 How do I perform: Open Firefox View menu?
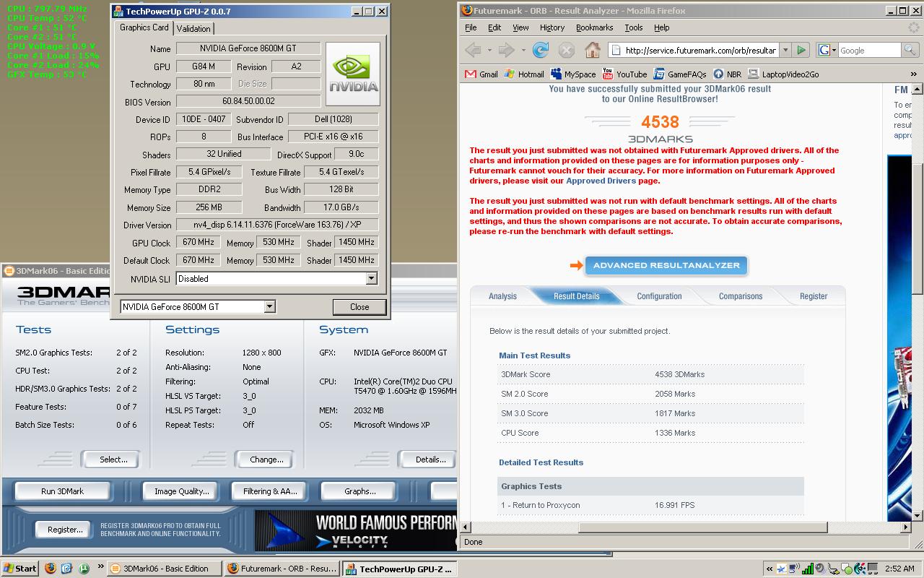click(520, 27)
